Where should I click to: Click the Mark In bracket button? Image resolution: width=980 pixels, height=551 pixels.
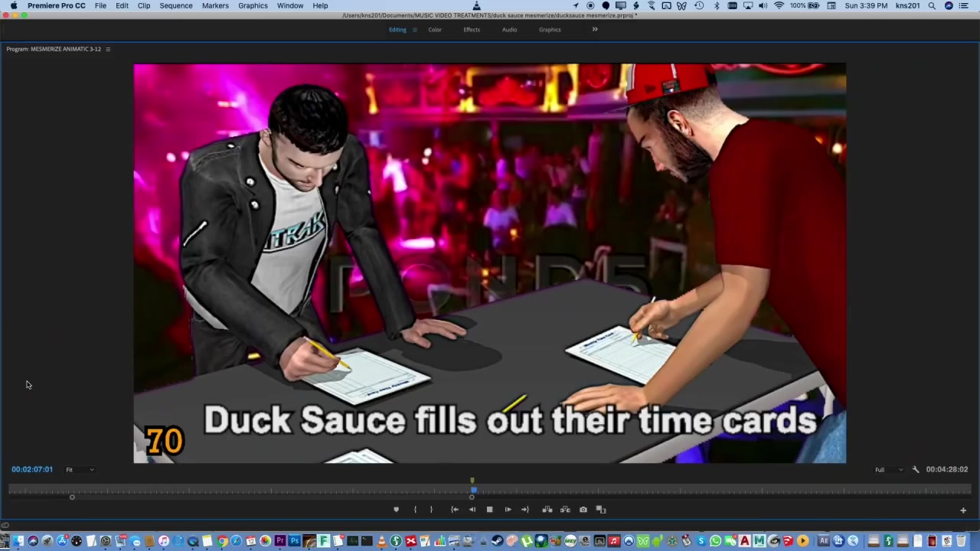(415, 510)
